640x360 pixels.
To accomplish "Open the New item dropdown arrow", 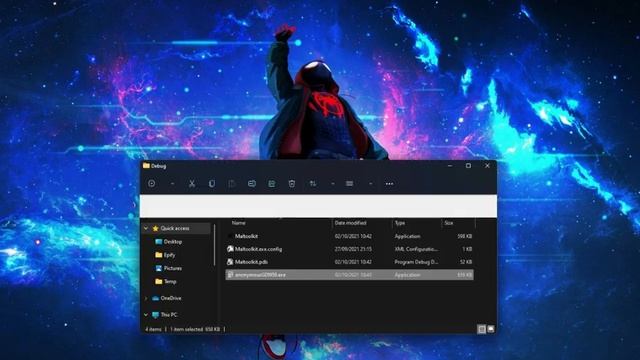I will click(x=172, y=184).
